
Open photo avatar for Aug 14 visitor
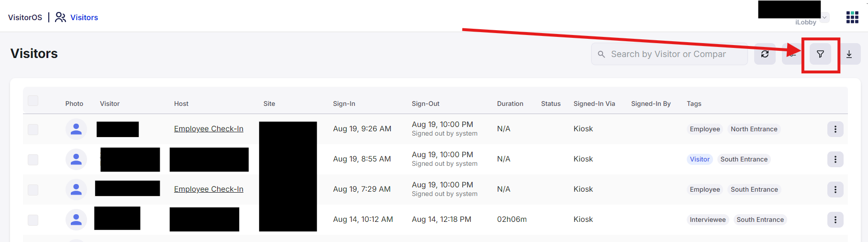pos(76,219)
